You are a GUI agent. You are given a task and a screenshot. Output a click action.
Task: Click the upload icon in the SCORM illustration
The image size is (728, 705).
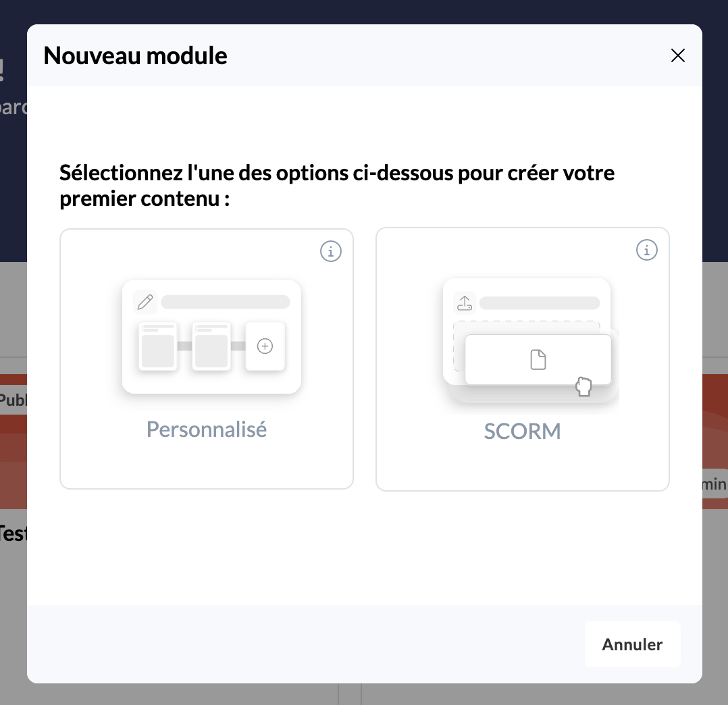click(x=464, y=303)
